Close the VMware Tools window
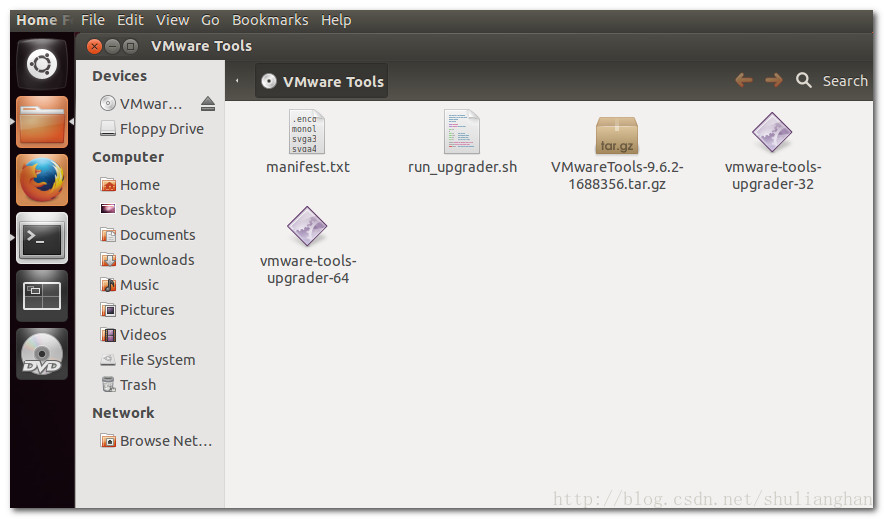The height and width of the screenshot is (519, 884). (95, 46)
